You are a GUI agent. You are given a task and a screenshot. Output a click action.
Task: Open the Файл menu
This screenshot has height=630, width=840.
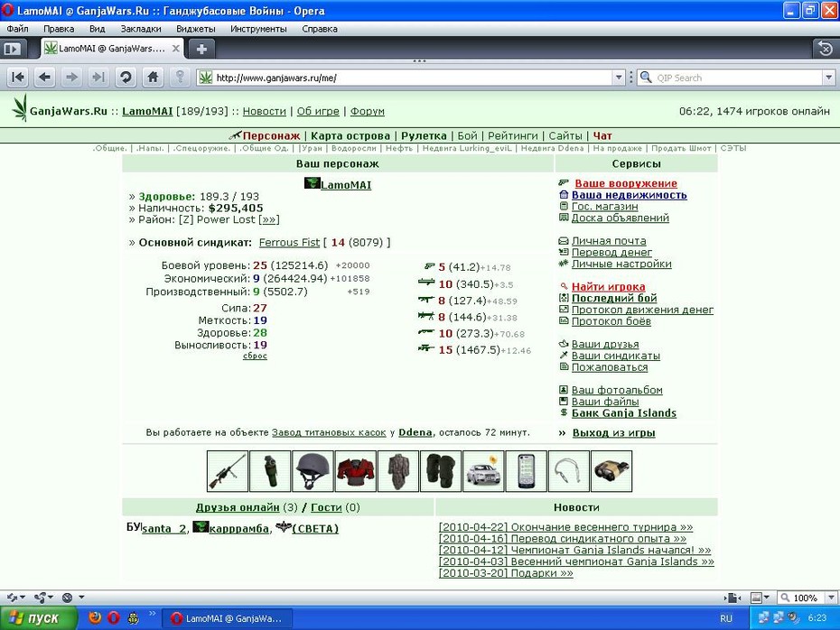(x=18, y=29)
